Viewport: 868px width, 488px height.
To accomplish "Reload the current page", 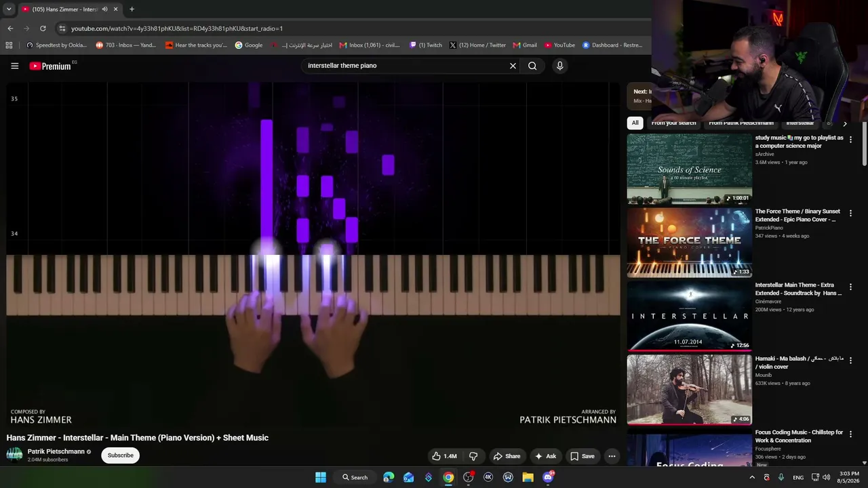I will pos(43,28).
